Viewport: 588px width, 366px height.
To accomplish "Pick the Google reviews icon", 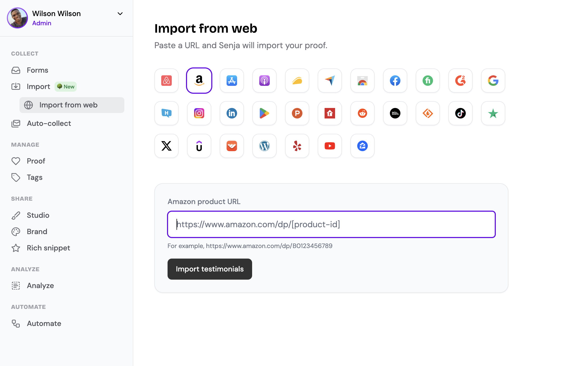I will point(493,81).
